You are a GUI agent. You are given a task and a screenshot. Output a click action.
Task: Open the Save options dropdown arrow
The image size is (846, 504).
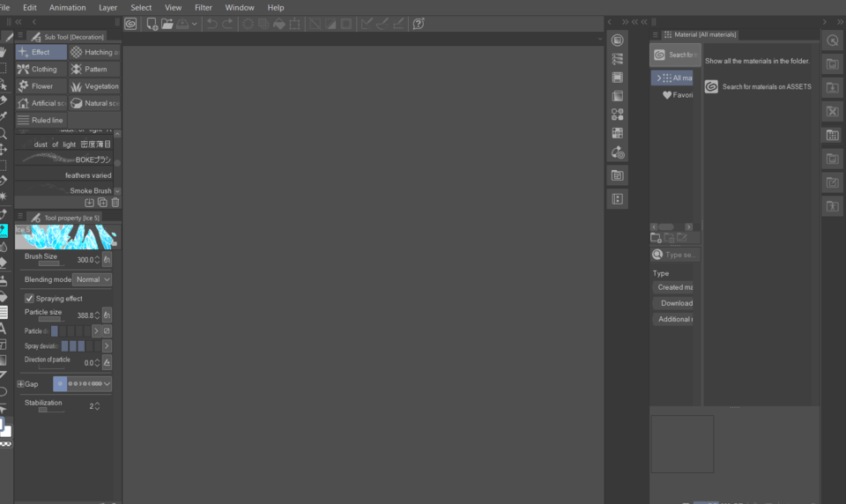coord(194,24)
